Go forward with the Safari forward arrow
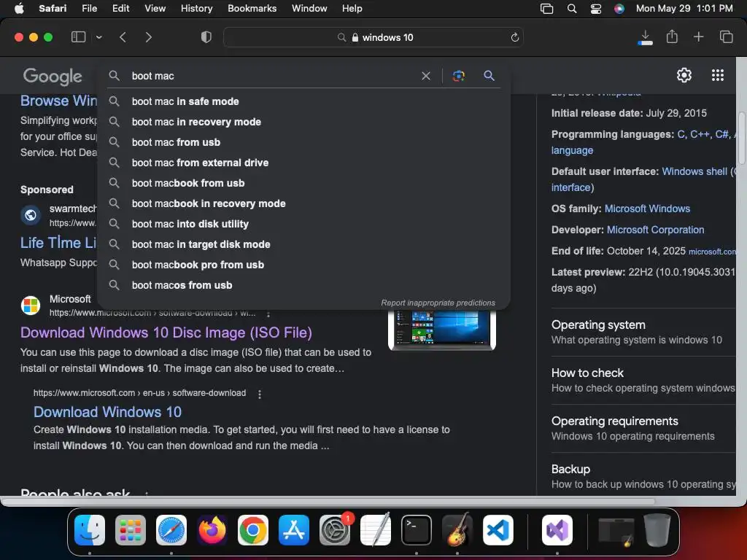Viewport: 747px width, 560px height. (148, 37)
